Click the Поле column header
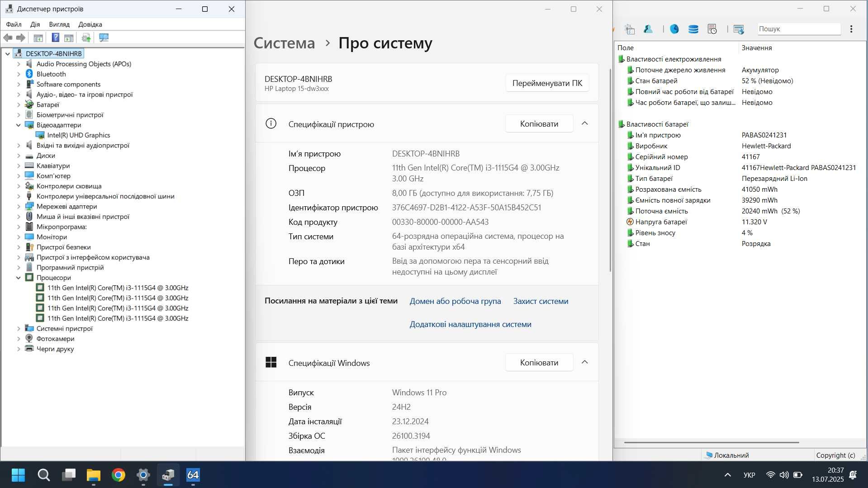This screenshot has height=488, width=868. coord(626,48)
